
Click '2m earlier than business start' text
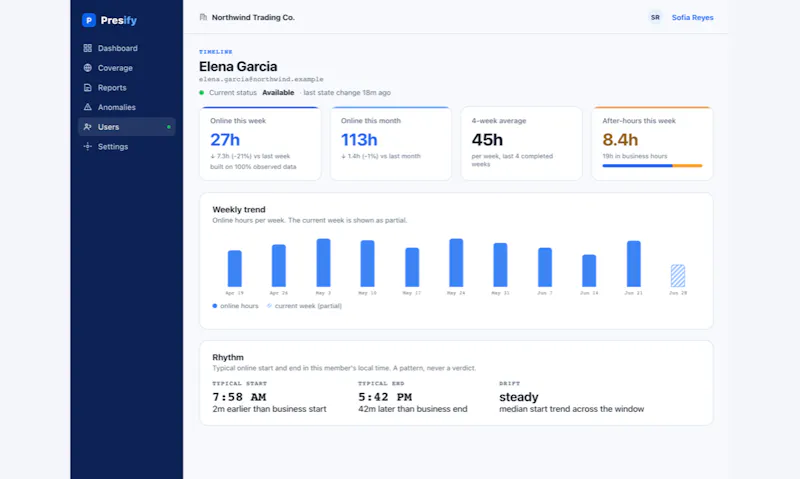269,409
